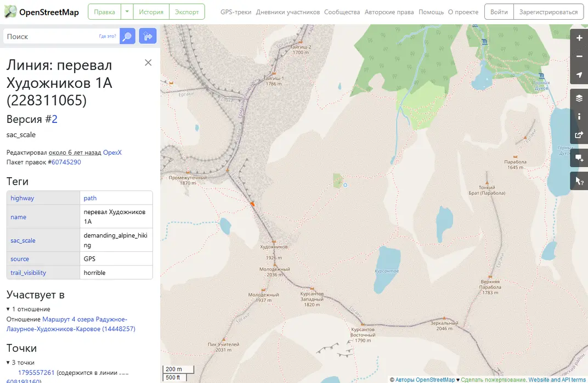Open Дневники участников

(x=287, y=12)
